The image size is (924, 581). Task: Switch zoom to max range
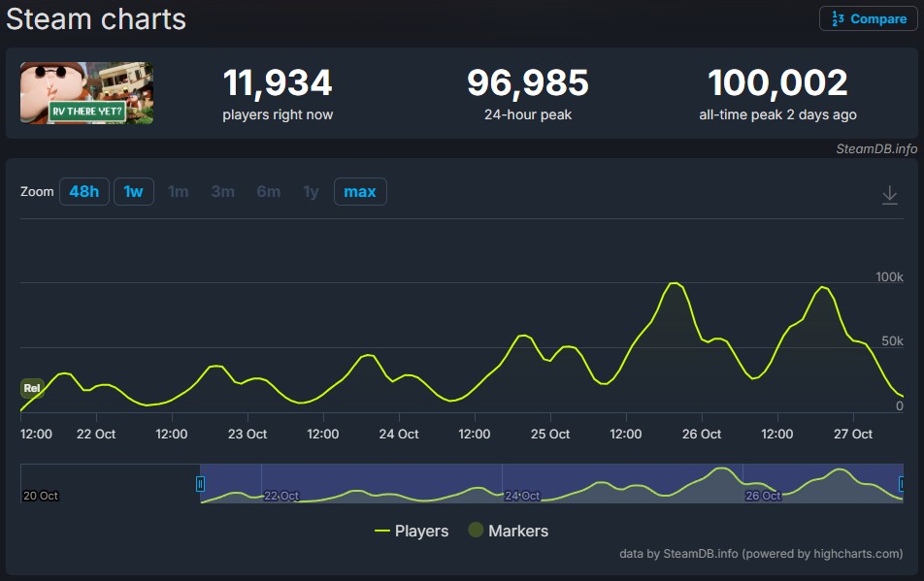pyautogui.click(x=360, y=192)
